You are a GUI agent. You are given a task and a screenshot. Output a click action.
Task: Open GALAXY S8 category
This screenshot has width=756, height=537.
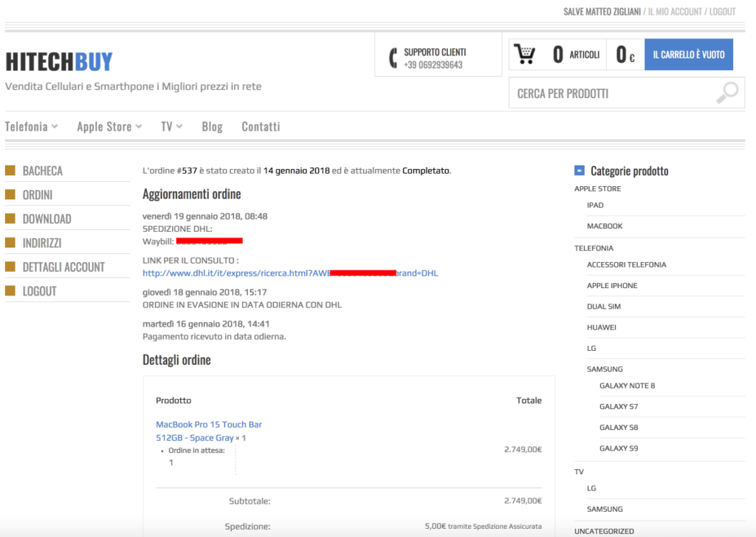click(x=619, y=427)
